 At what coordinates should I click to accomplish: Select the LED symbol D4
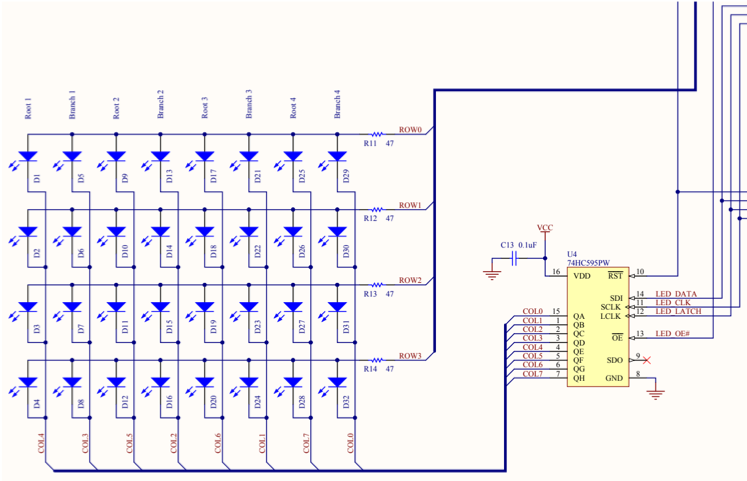tap(28, 382)
